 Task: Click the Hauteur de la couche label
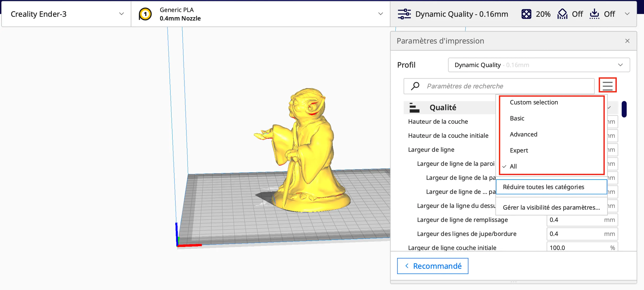tap(438, 122)
